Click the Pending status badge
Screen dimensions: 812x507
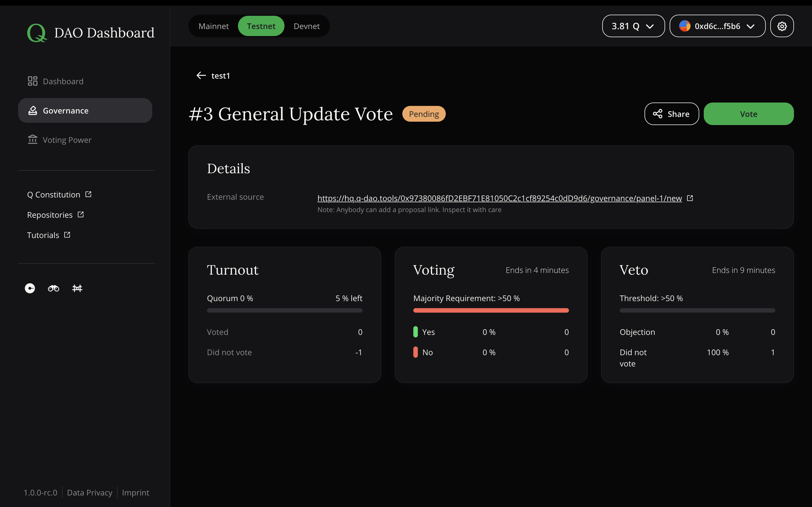pos(424,114)
